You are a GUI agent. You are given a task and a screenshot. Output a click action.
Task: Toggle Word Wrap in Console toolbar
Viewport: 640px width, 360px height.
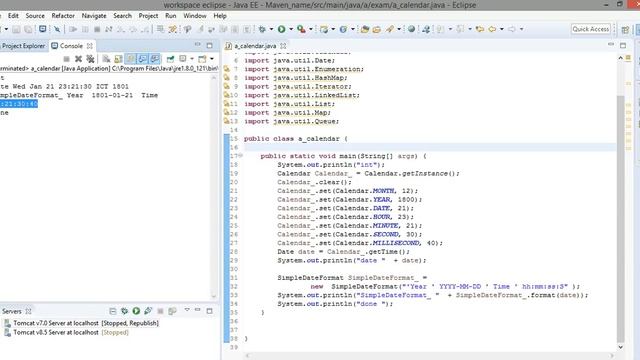[x=130, y=59]
